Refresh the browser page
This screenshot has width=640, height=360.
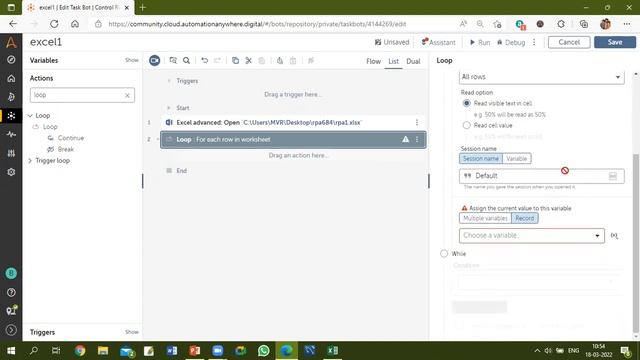tap(54, 24)
